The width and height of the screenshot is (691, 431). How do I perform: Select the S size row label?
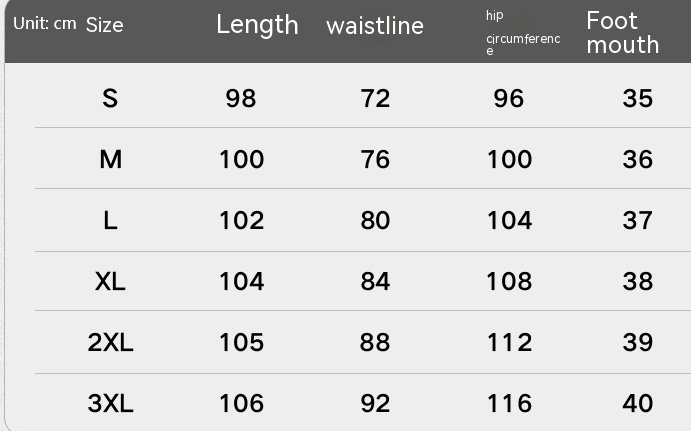[x=110, y=98]
